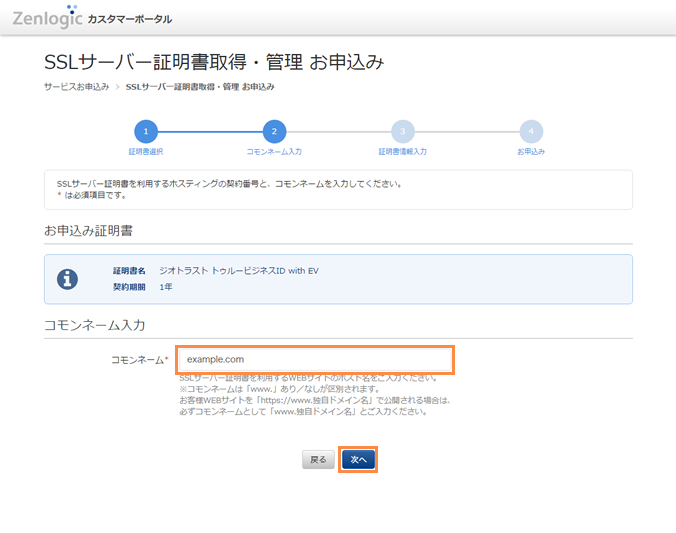Click the 1年 contract period value
The image size is (676, 533).
coord(166,287)
